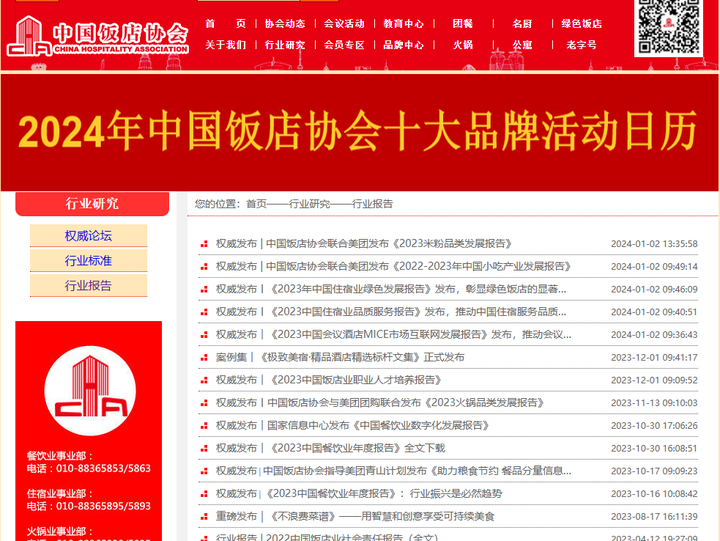Open 2022中国饭店业社会责任报告 article
The image size is (720, 541).
(x=327, y=537)
